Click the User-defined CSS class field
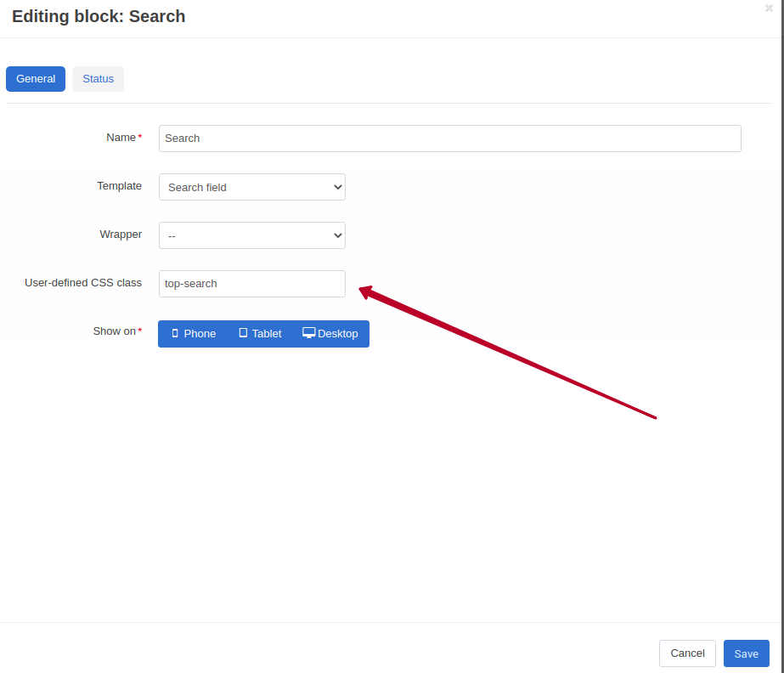This screenshot has width=784, height=673. click(x=252, y=284)
